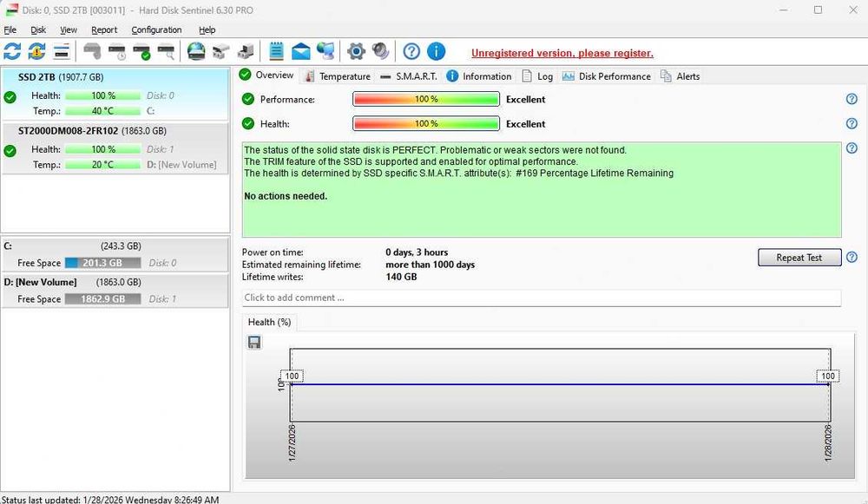
Task: Click the disk-with-clock short self test icon
Action: (x=117, y=51)
